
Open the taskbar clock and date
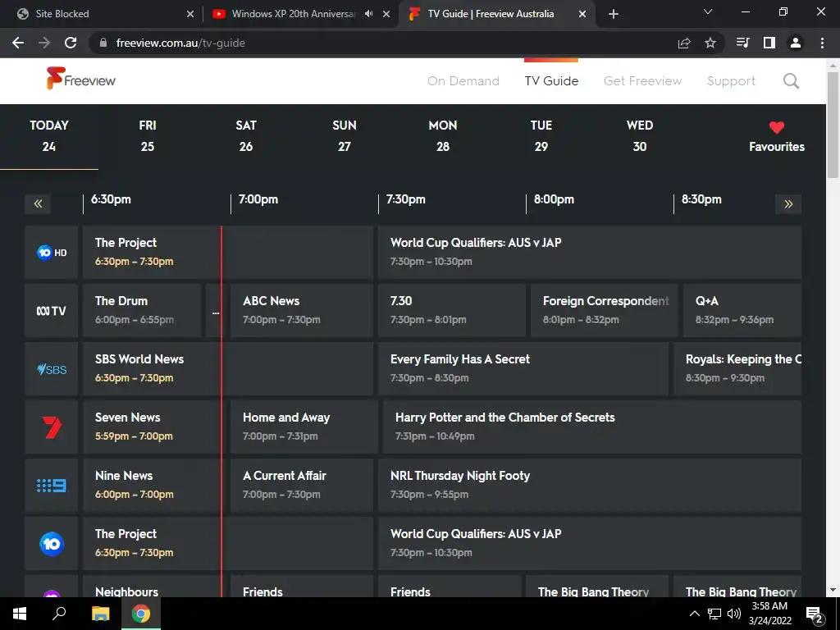coord(769,614)
